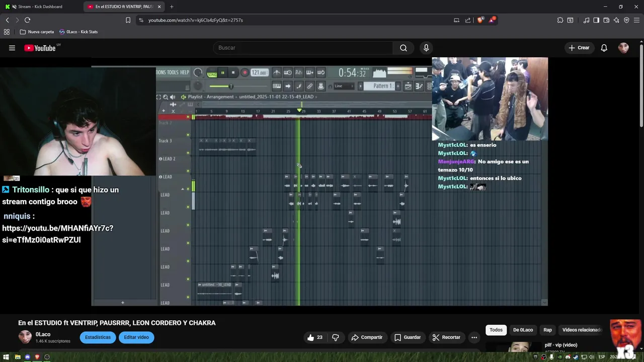Open the Crear create button
644x362 pixels.
(579, 48)
